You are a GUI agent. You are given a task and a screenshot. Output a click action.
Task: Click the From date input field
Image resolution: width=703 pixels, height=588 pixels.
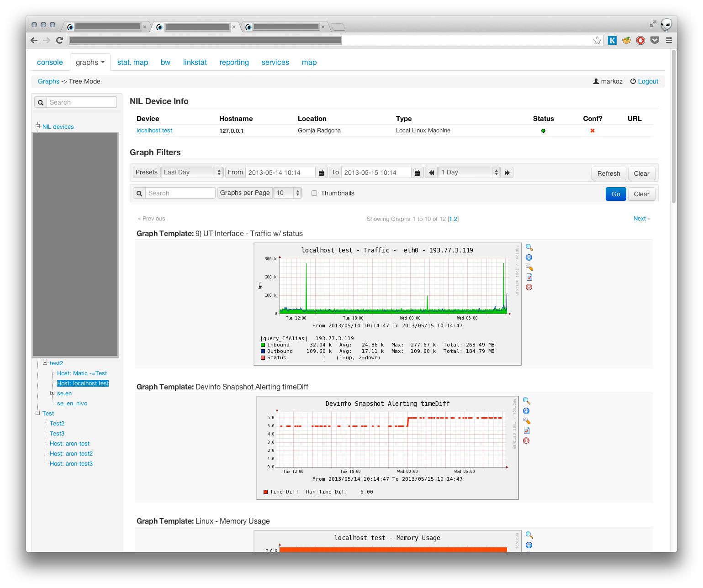(280, 173)
